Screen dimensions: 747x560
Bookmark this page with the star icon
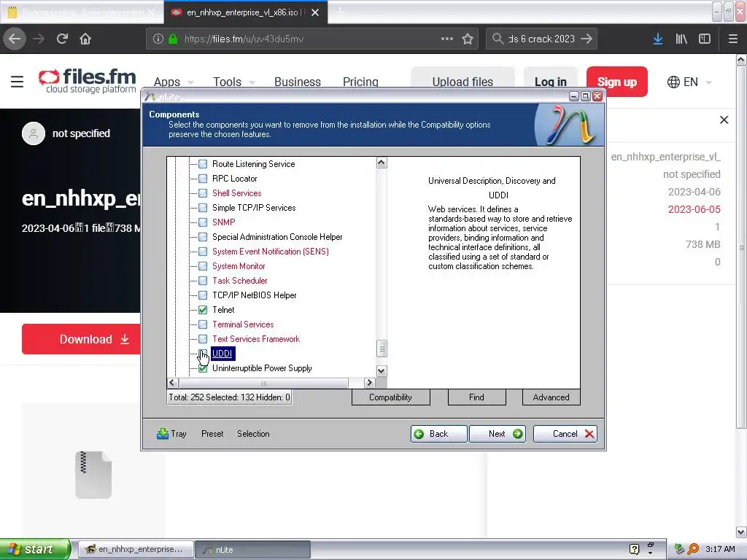[x=468, y=39]
